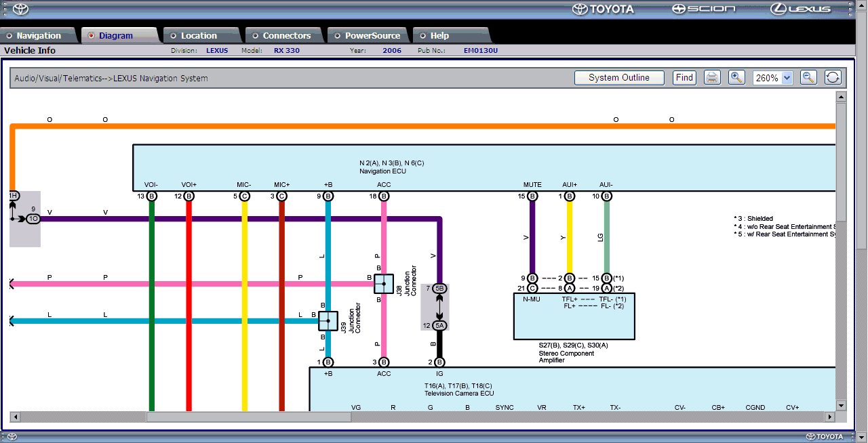This screenshot has width=868, height=443.
Task: Click the VOI- pin 13 connector circle
Action: [152, 196]
